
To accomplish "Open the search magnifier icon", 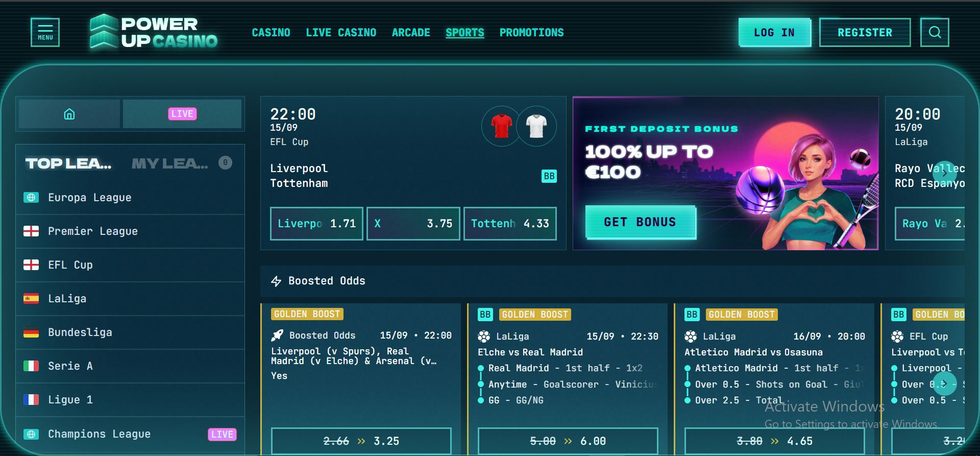I will tap(935, 32).
